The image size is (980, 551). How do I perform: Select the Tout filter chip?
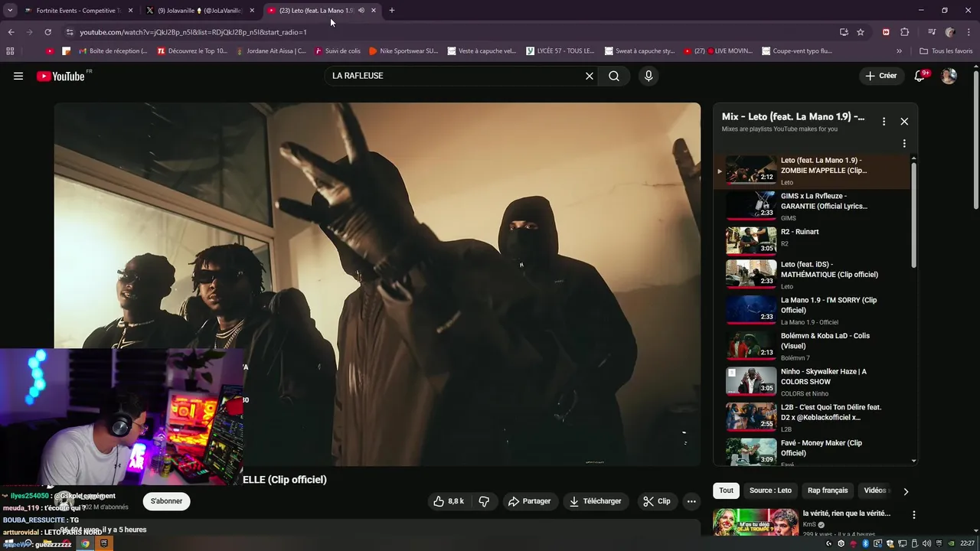pos(726,491)
